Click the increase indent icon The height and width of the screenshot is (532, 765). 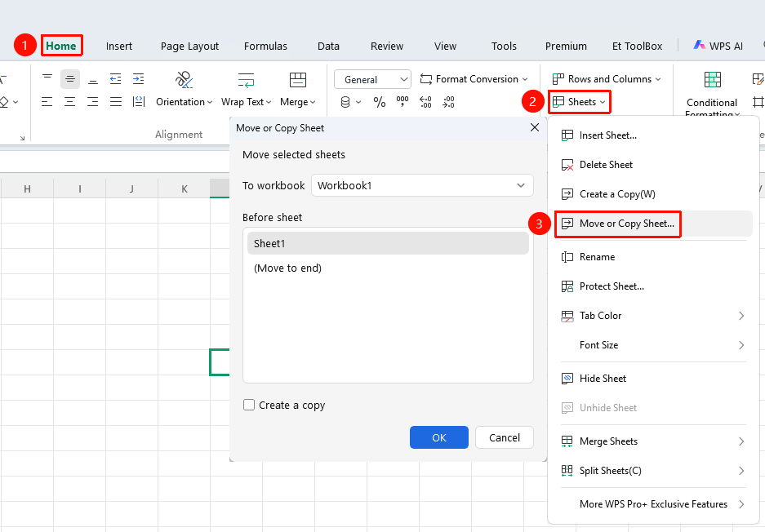click(139, 79)
